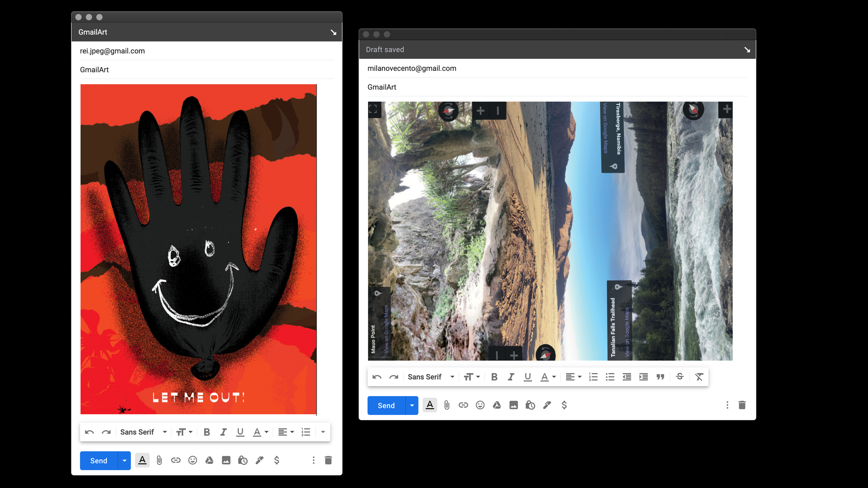Apply numbered list in Draft saved toolbar
This screenshot has height=488, width=868.
(593, 377)
